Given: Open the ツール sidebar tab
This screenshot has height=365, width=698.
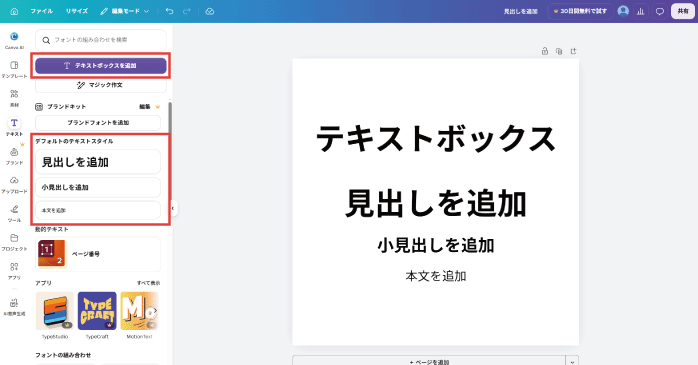Looking at the screenshot, I should 14,213.
